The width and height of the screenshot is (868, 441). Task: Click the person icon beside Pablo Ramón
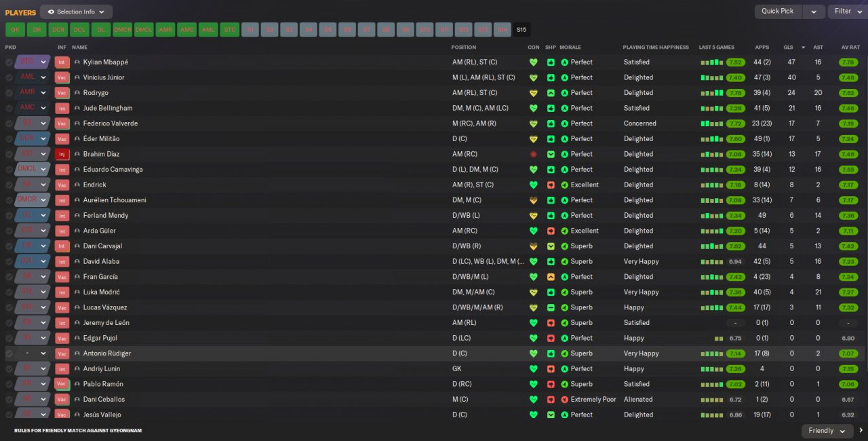coord(77,384)
